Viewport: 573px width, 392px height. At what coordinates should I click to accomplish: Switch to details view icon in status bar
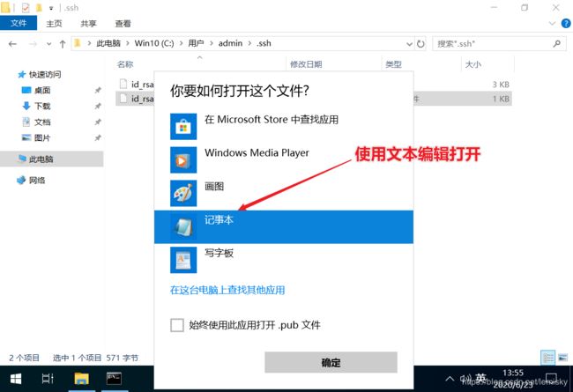(x=547, y=358)
